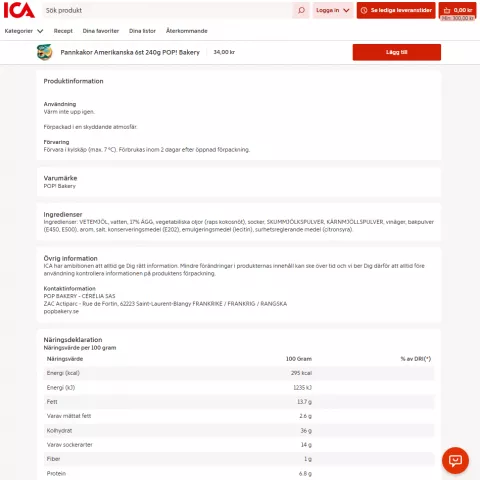
Task: Click the search magnifier icon
Action: click(301, 10)
